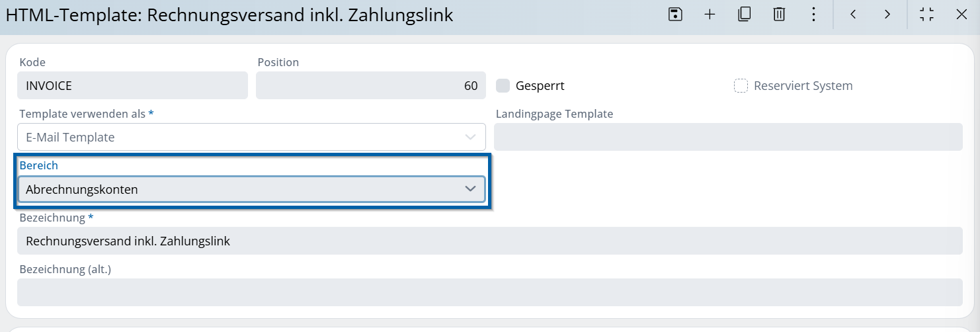Go to previous record arrow

pos(853,15)
